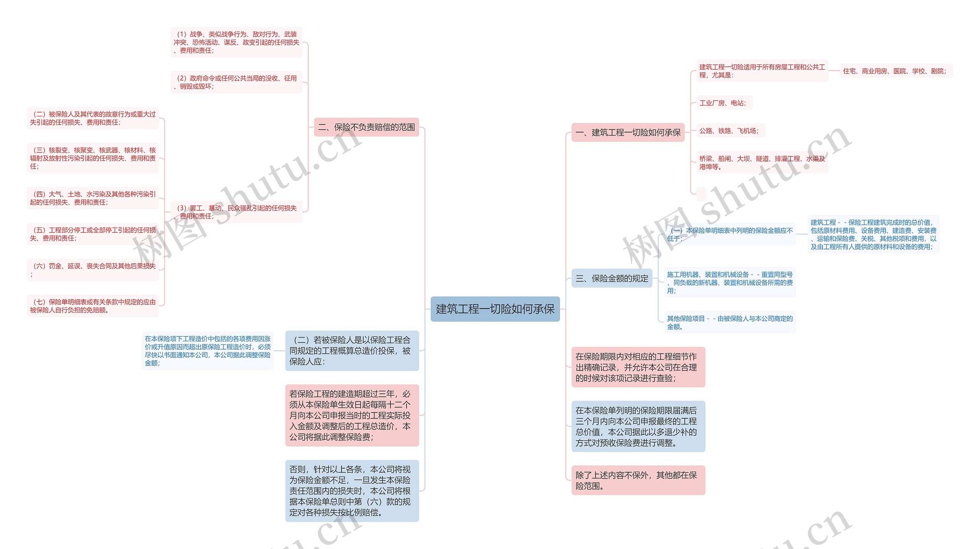This screenshot has height=549, width=980.
Task: Expand the '二、保险不负责赔偿的范围' branch
Action: [356, 129]
